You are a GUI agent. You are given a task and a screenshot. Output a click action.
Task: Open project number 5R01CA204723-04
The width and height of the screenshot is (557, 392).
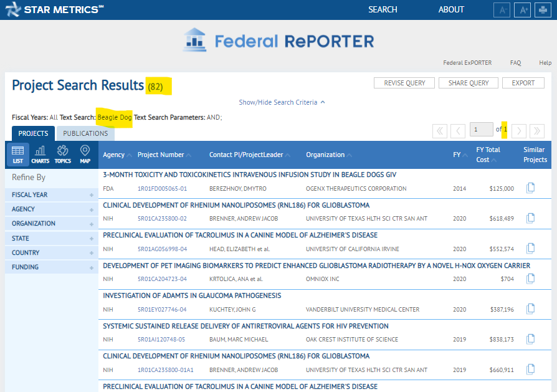[x=162, y=279]
